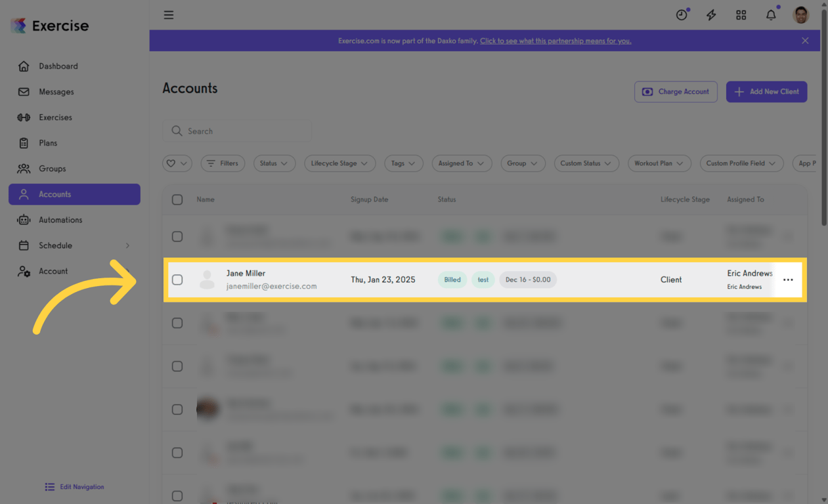Click the clock activity icon in top bar
Image resolution: width=828 pixels, height=504 pixels.
pos(682,14)
